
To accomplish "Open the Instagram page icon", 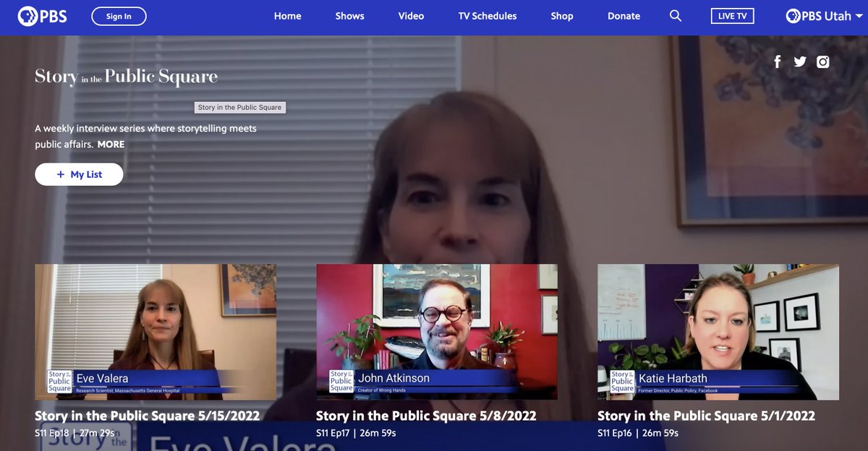I will tap(823, 61).
